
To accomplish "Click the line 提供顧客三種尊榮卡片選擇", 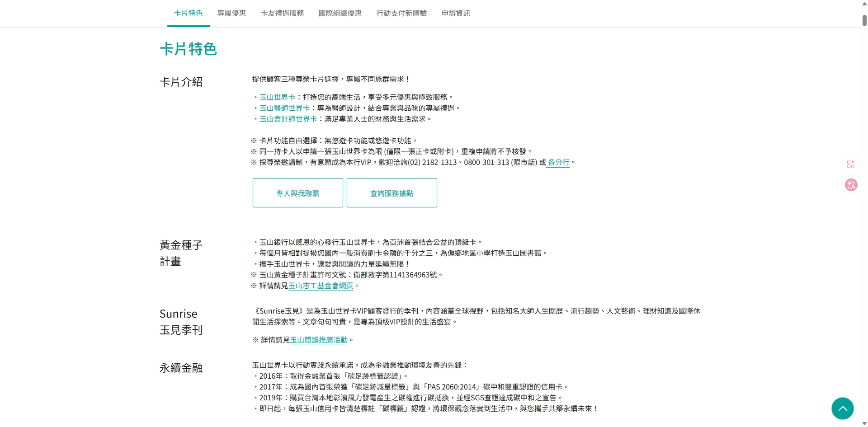I will point(331,79).
